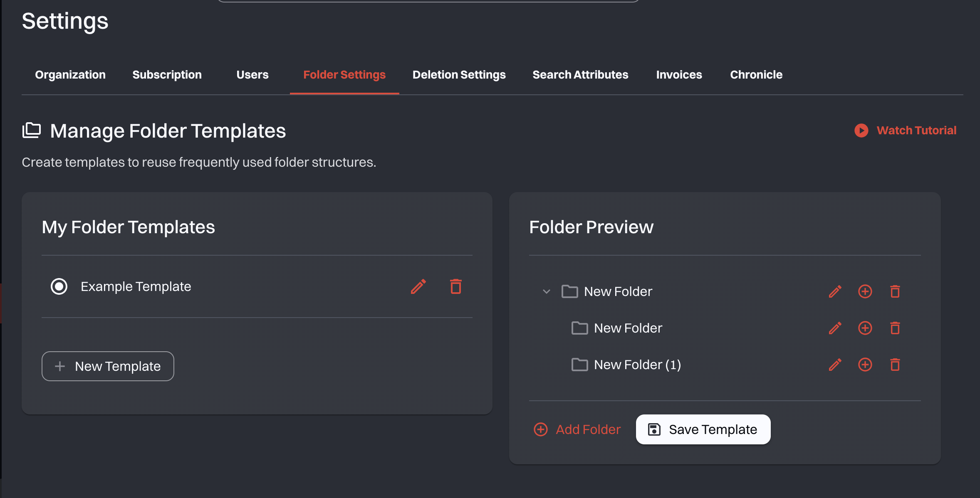Rename the nested New Folder

pyautogui.click(x=834, y=328)
